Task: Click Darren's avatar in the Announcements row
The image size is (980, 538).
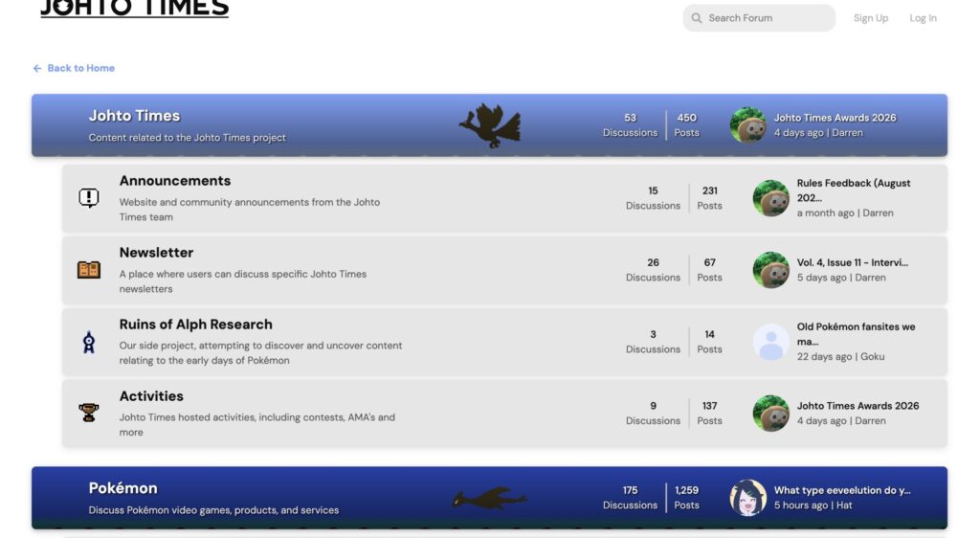Action: tap(770, 198)
